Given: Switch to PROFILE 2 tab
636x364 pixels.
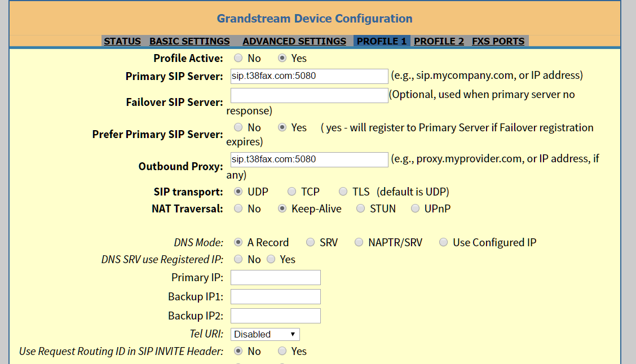Looking at the screenshot, I should [x=439, y=41].
